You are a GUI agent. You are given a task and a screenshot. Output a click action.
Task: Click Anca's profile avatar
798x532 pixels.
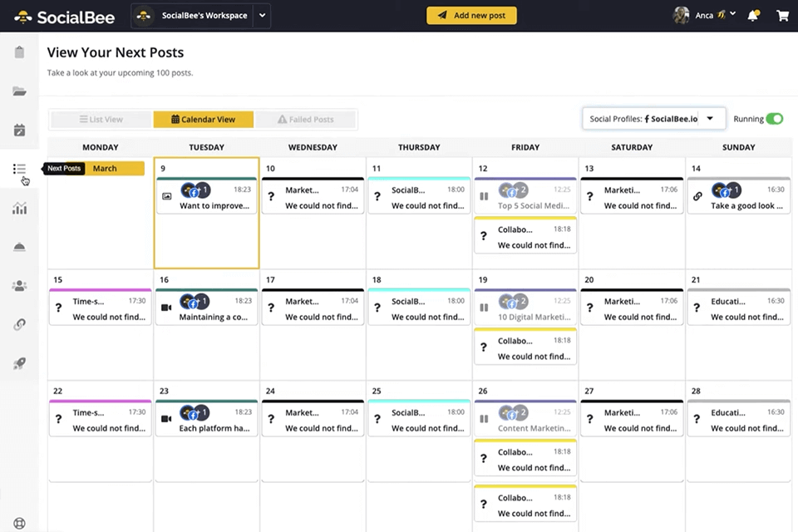tap(681, 15)
